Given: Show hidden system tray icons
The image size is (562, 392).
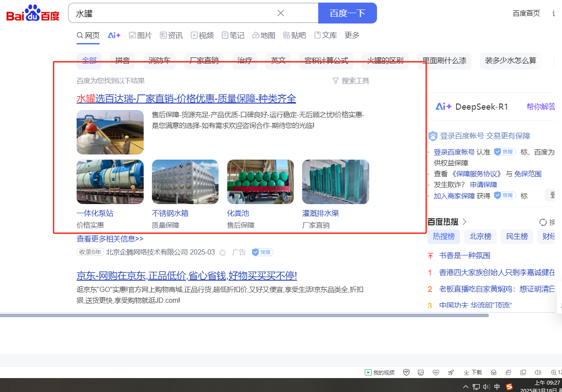Looking at the screenshot, I should point(466,387).
